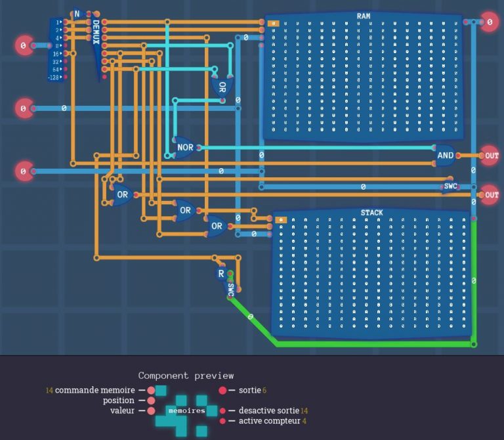This screenshot has height=440, width=504.
Task: Click the 'sortie' pin in component preview
Action: coord(222,390)
